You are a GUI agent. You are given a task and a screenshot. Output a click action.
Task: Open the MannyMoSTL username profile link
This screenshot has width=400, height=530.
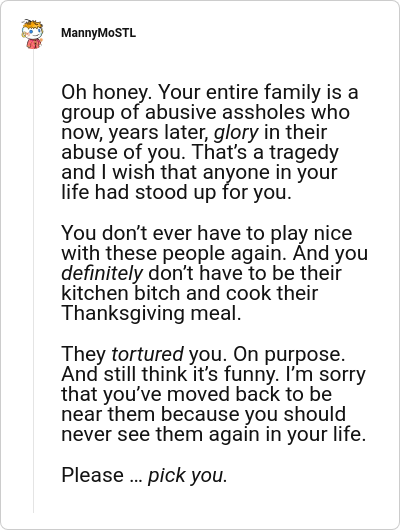[98, 33]
